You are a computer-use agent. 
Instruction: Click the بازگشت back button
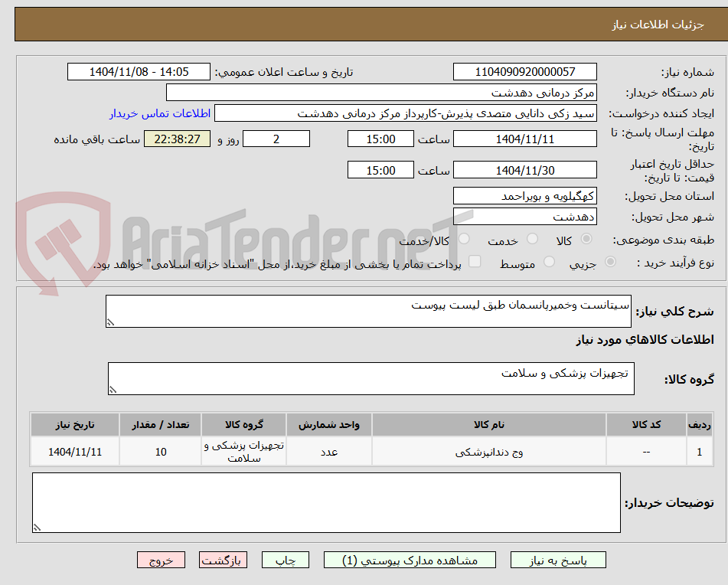223,560
